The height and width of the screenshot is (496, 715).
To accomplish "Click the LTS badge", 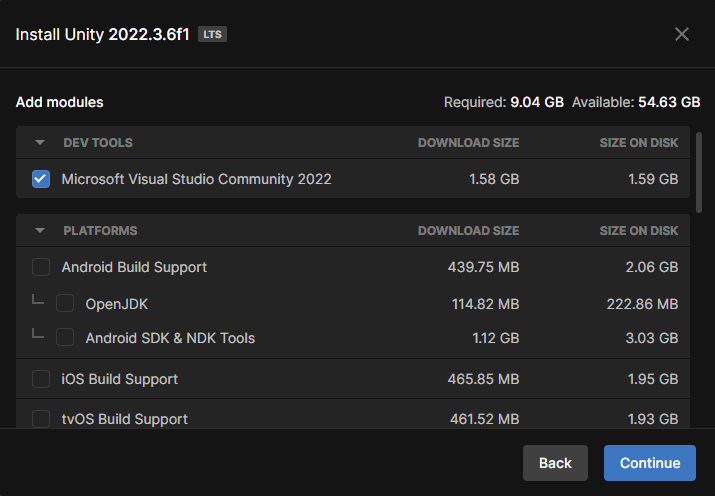I will [x=212, y=34].
